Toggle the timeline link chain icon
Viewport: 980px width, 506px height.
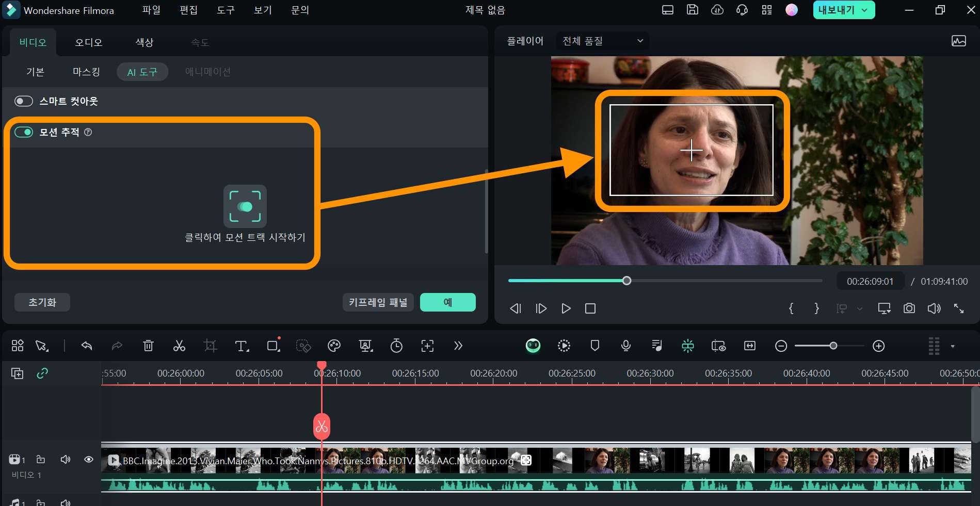[42, 373]
